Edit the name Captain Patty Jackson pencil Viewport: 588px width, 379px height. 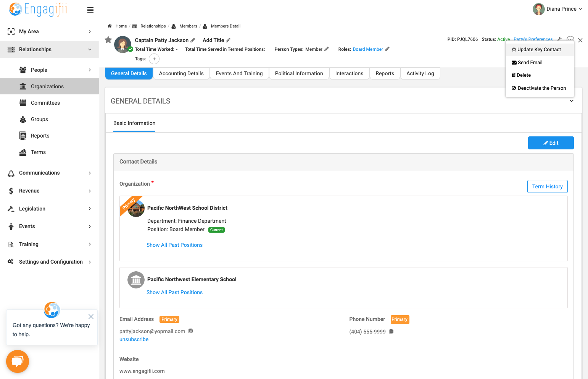(x=193, y=40)
